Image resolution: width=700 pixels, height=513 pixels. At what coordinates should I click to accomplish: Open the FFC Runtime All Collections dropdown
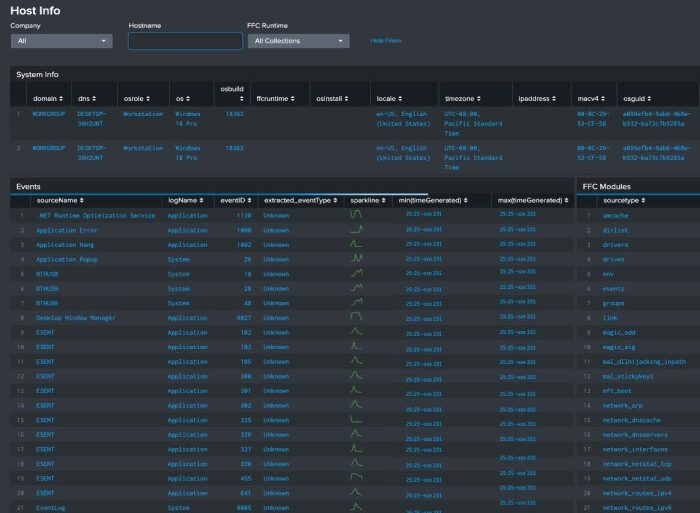(x=299, y=41)
